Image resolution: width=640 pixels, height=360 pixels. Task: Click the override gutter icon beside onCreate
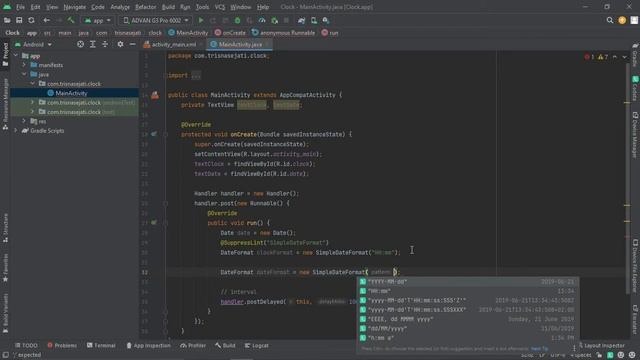(154, 134)
